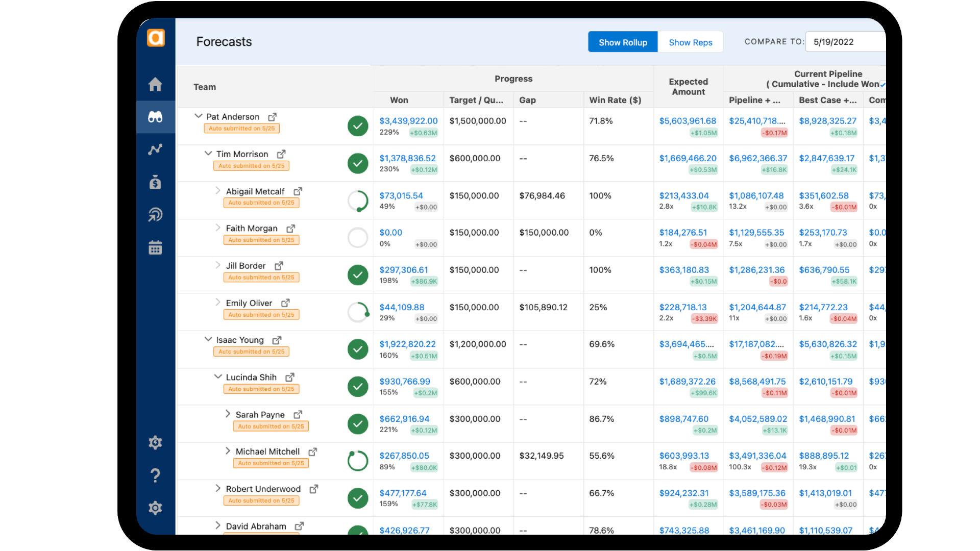The height and width of the screenshot is (551, 980).
Task: Click the Target / Qu... column header
Action: (x=476, y=101)
